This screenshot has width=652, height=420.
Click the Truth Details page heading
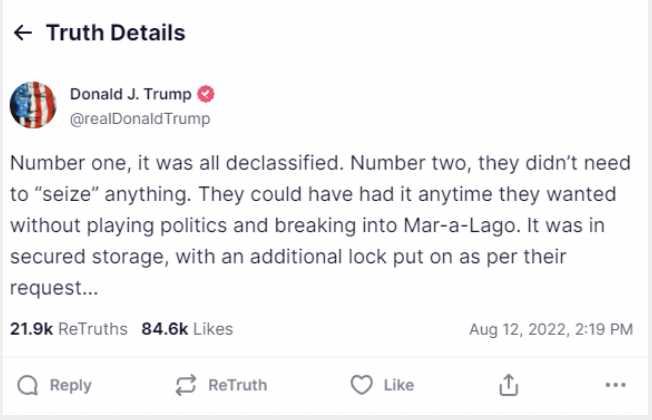[x=115, y=33]
